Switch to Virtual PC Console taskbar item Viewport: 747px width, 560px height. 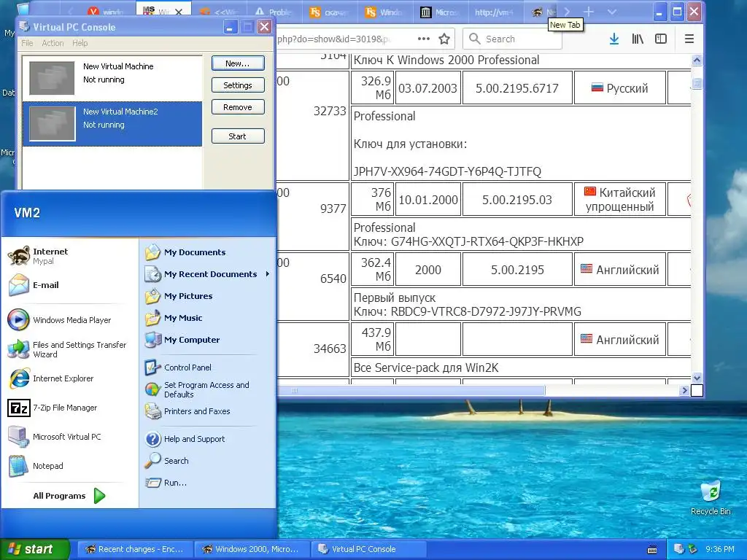368,549
